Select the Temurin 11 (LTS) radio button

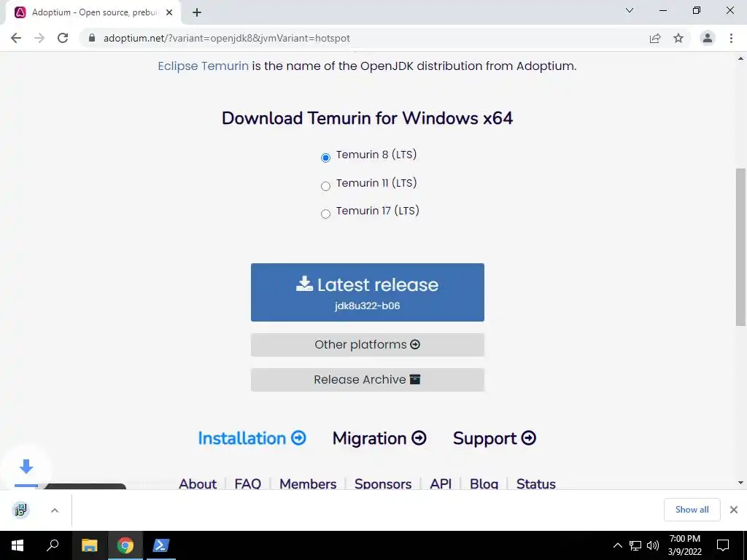pos(326,186)
